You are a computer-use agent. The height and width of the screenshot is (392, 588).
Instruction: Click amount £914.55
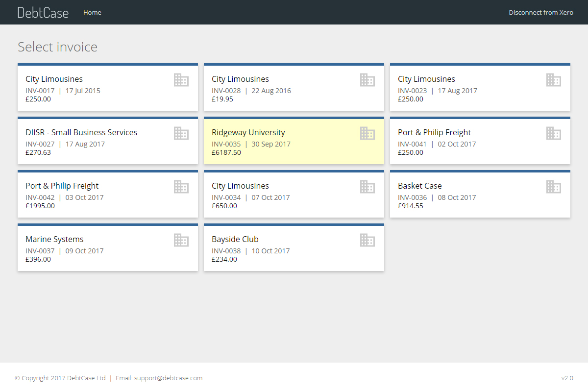(x=411, y=206)
